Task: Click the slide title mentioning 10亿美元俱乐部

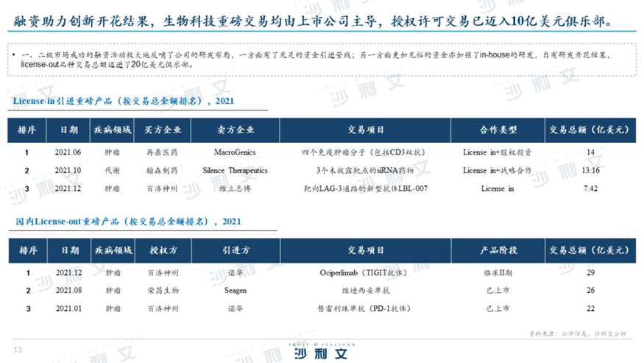Action: pyautogui.click(x=314, y=21)
